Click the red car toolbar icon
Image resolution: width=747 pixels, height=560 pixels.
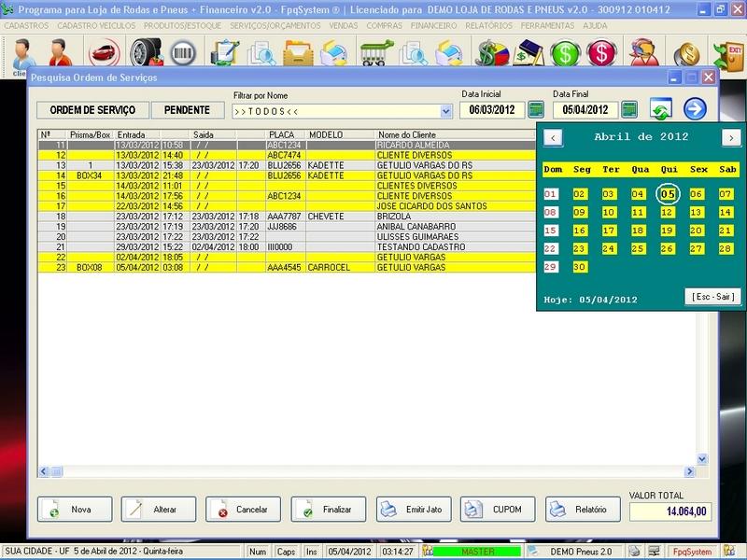(x=102, y=51)
